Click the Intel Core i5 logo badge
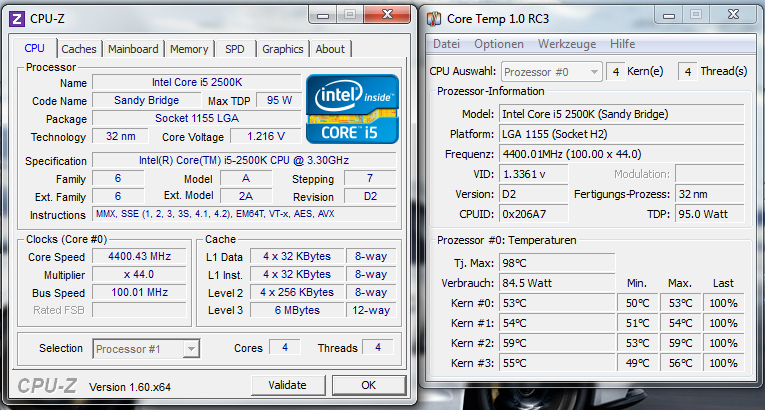Viewport: 765px width, 410px height. [352, 109]
